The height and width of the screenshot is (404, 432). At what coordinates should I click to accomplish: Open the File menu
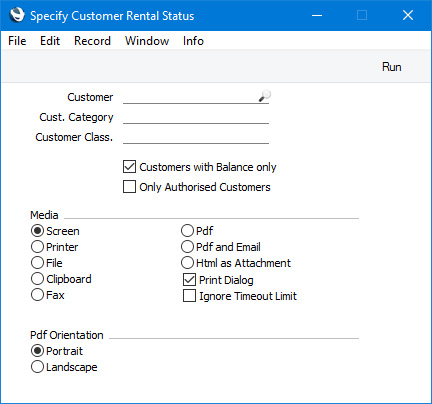click(x=17, y=41)
